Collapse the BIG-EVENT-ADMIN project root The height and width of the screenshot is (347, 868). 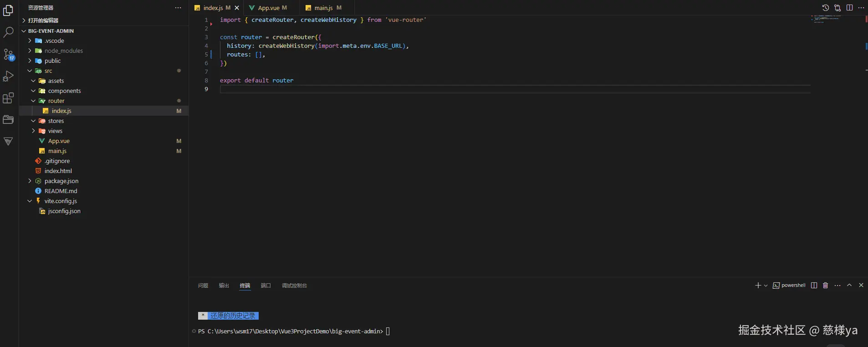pyautogui.click(x=104, y=31)
